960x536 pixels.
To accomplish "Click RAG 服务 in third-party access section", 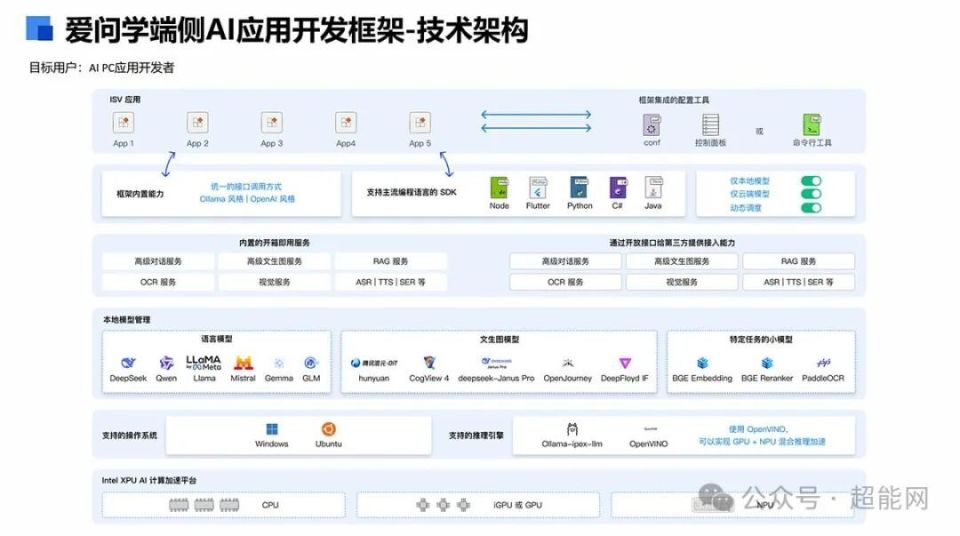I will click(798, 262).
